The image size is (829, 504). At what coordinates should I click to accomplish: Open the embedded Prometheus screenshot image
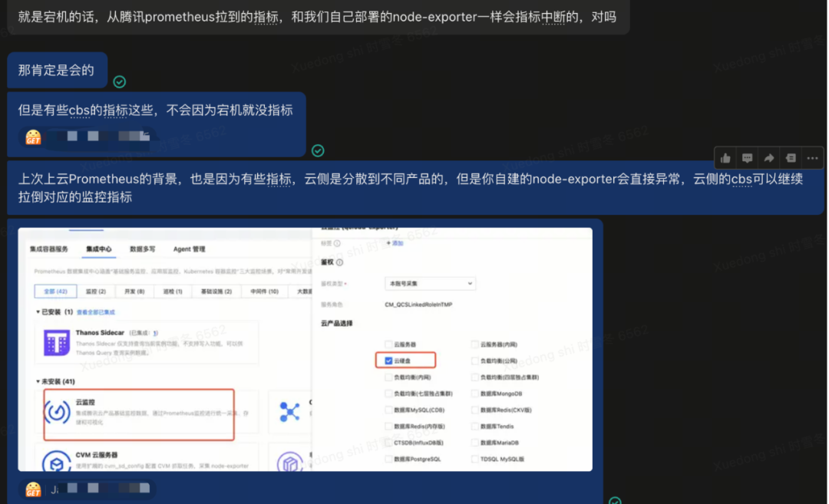[305, 349]
